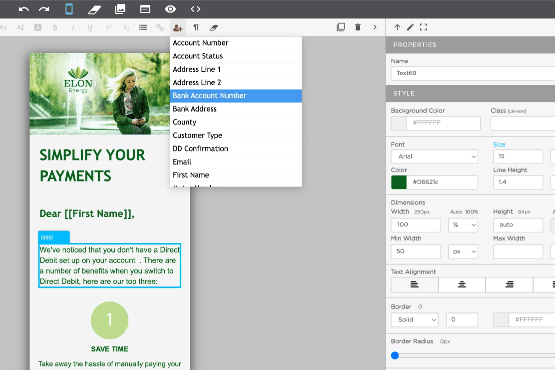Screen dimensions: 555x370
Task: Select Bank Account Number field
Action: point(236,96)
